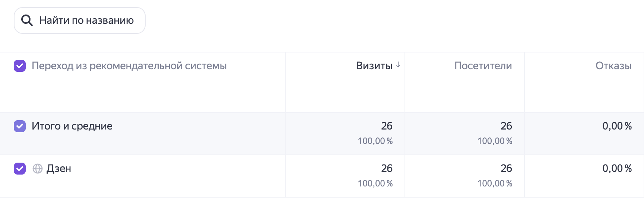Click total visitors share 100,00 %
This screenshot has width=644, height=198.
(x=495, y=141)
